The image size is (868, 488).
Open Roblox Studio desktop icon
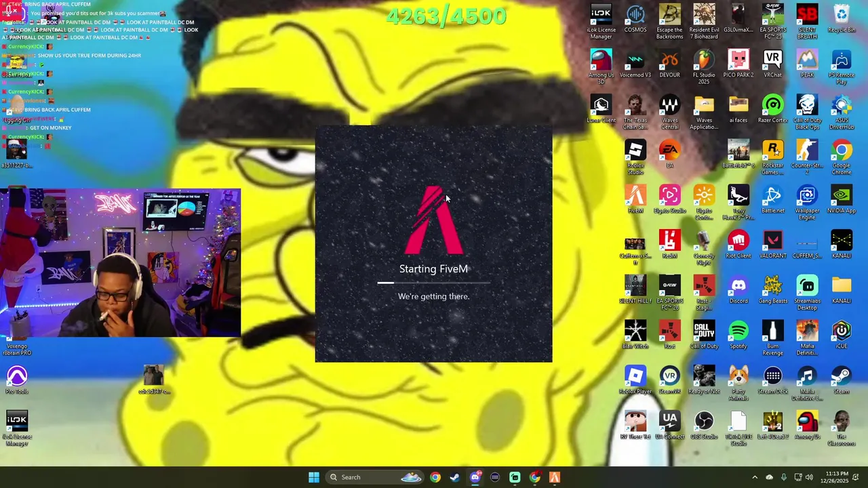point(635,158)
